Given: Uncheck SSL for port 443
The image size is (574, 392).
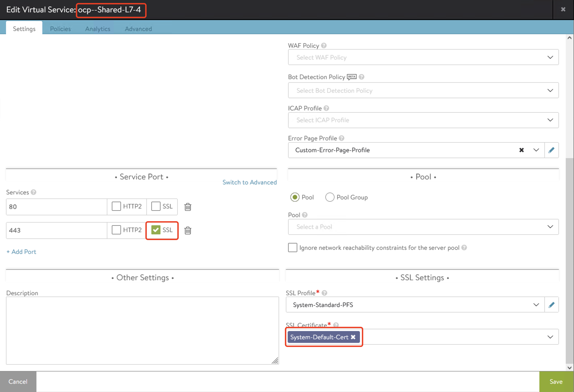Looking at the screenshot, I should click(156, 230).
